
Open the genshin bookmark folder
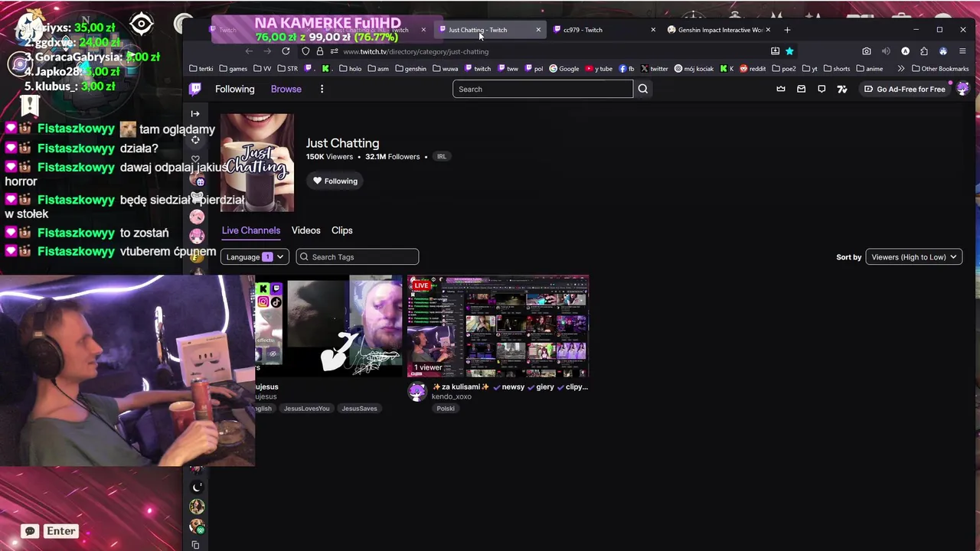[410, 68]
